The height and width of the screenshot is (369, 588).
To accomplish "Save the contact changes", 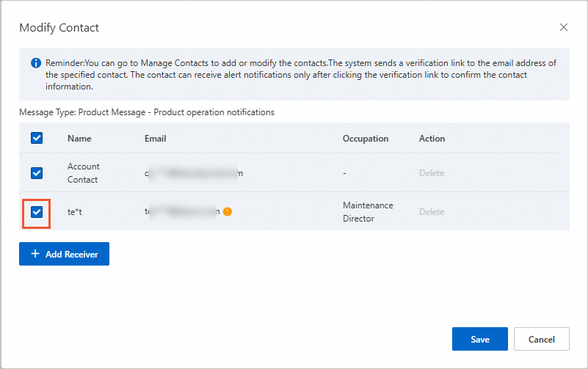I will click(x=480, y=339).
